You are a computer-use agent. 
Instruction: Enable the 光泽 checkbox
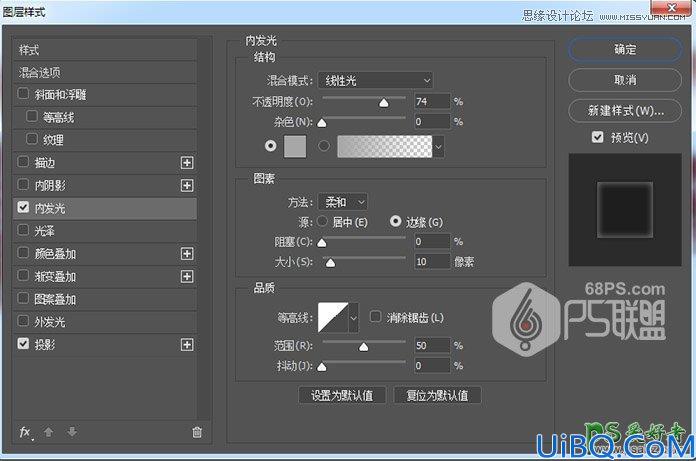(23, 230)
